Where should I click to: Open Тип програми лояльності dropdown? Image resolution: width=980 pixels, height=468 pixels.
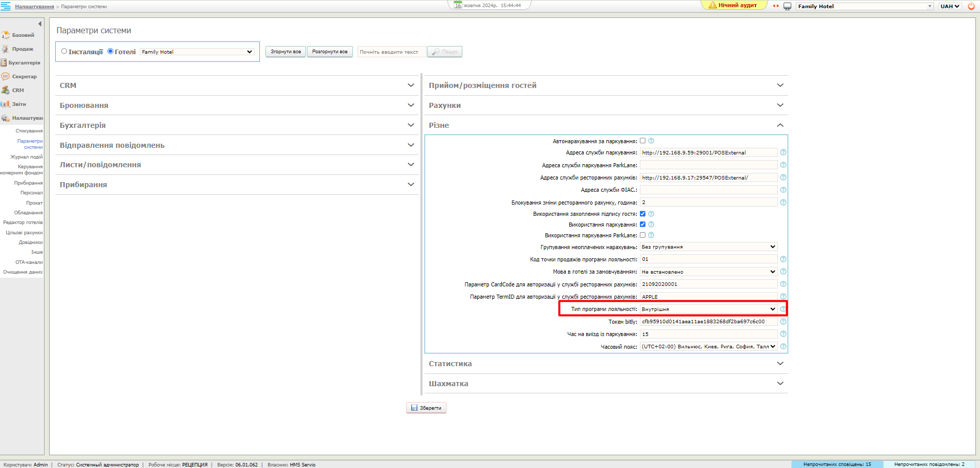708,309
